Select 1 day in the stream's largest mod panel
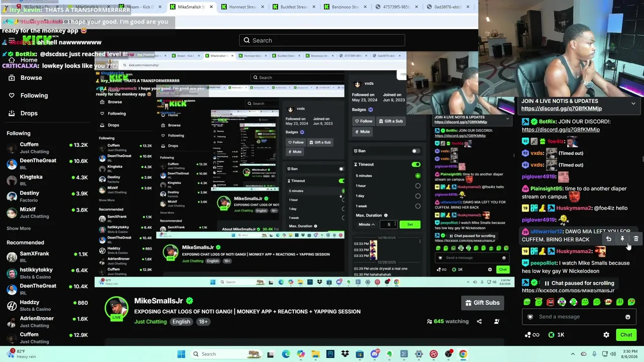The width and height of the screenshot is (644, 362). [x=418, y=196]
